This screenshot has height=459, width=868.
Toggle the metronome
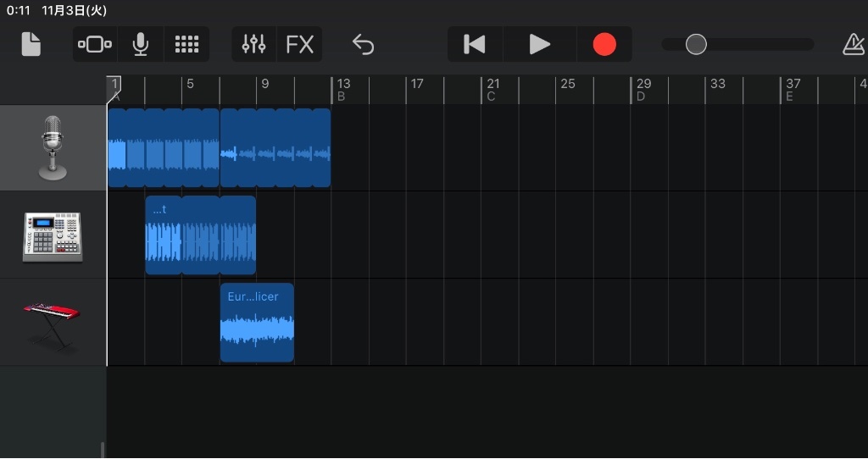click(x=854, y=44)
